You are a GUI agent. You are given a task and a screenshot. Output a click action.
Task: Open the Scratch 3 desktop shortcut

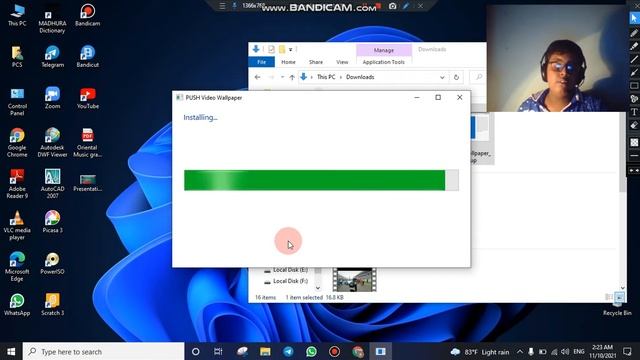coord(52,304)
